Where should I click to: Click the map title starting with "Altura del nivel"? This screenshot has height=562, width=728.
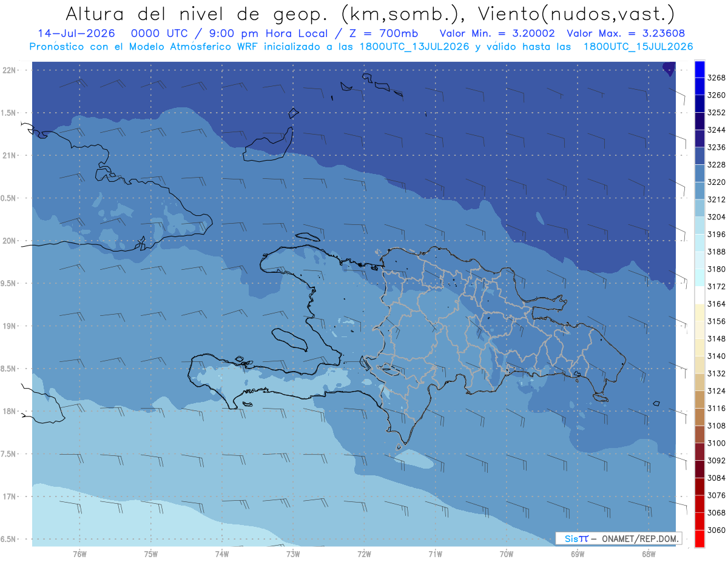(x=369, y=13)
